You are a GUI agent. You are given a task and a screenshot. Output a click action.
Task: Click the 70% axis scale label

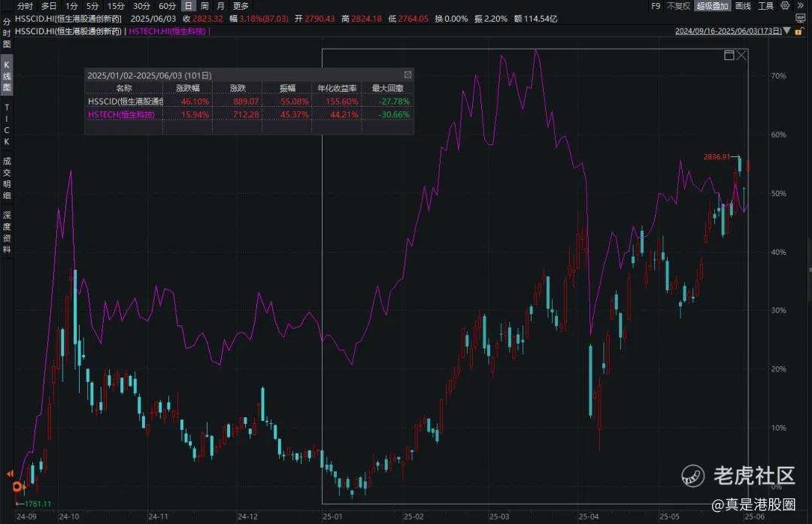(778, 76)
